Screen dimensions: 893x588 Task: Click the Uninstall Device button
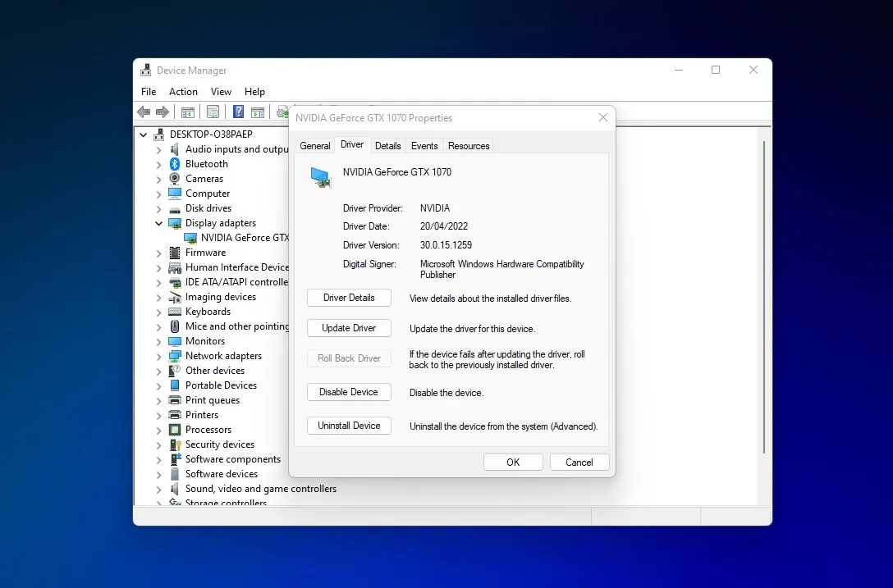[349, 426]
